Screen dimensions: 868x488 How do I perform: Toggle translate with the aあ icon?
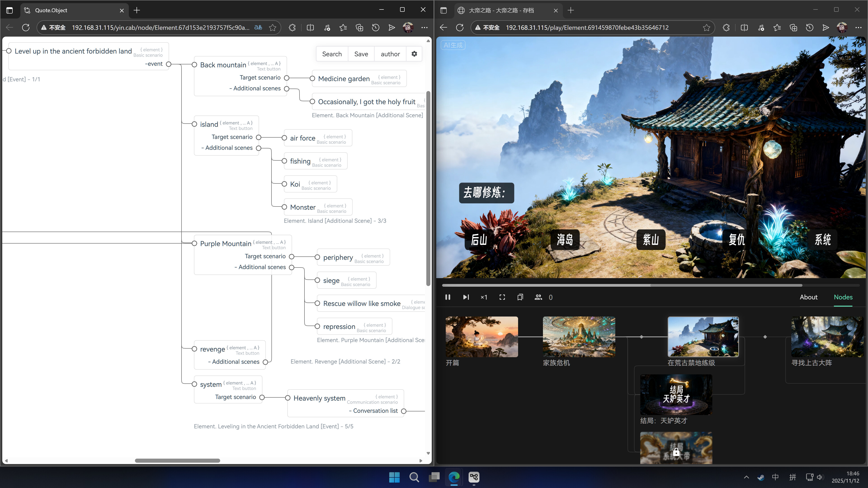click(258, 27)
